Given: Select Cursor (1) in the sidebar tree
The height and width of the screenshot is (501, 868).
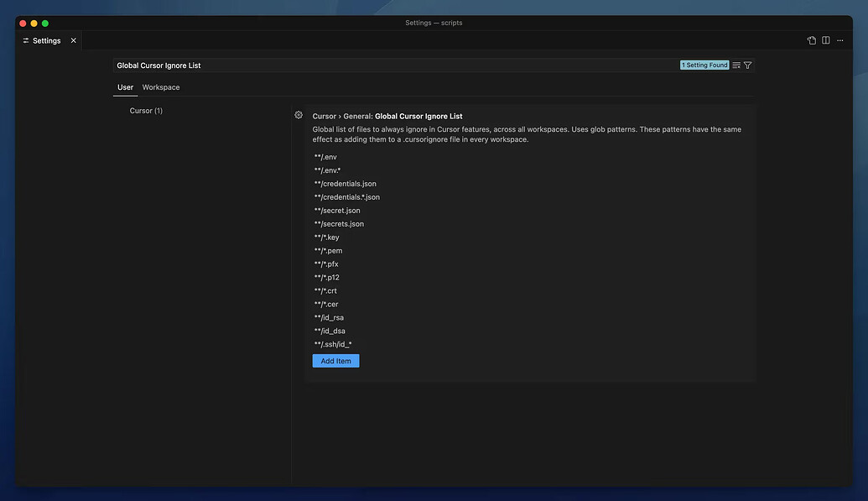Looking at the screenshot, I should 146,110.
